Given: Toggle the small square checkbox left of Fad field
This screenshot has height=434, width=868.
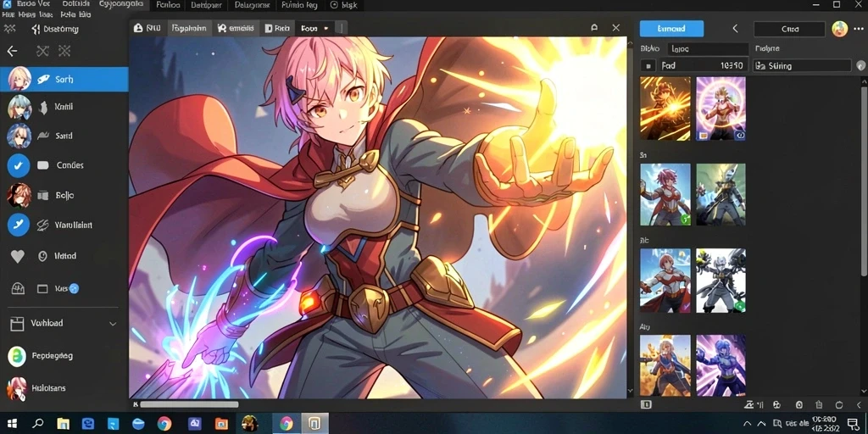Looking at the screenshot, I should click(648, 66).
